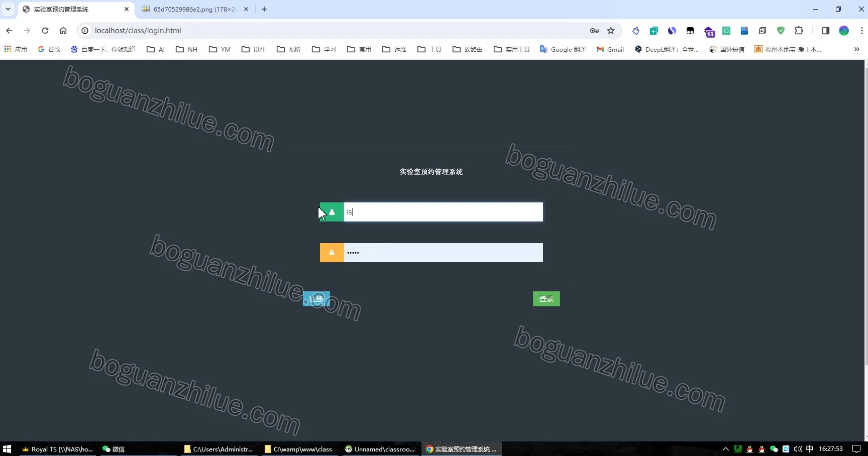The width and height of the screenshot is (868, 456).
Task: Focus the username input field
Action: pos(443,212)
